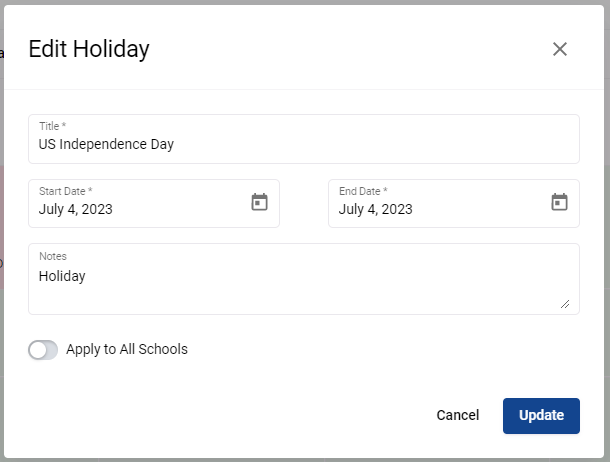The width and height of the screenshot is (610, 462).
Task: Place cursor in US Independence Day text
Action: (106, 144)
